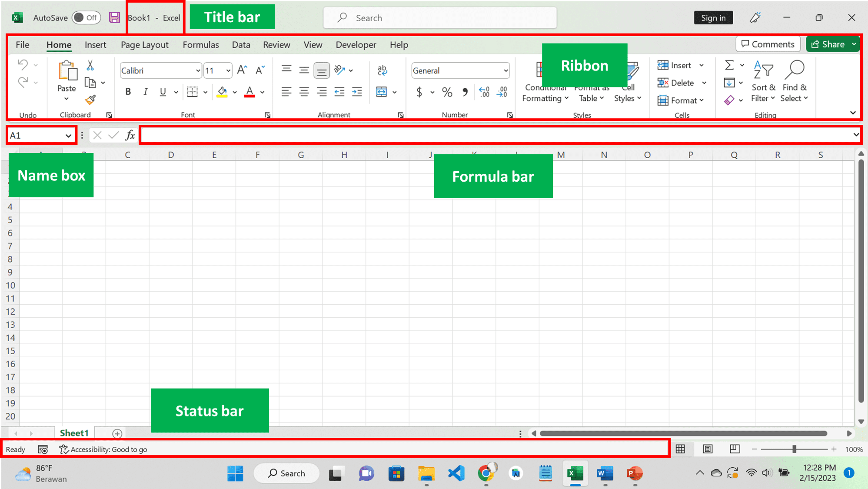
Task: Toggle AutoSave off switch
Action: [85, 17]
